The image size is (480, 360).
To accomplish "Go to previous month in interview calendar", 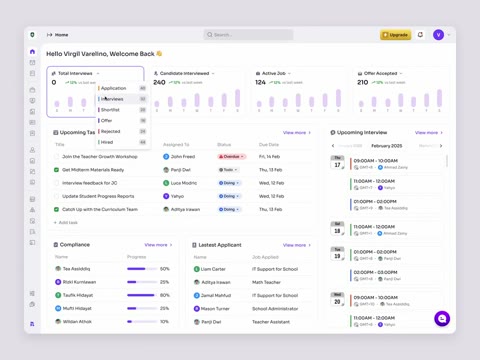I will (333, 146).
